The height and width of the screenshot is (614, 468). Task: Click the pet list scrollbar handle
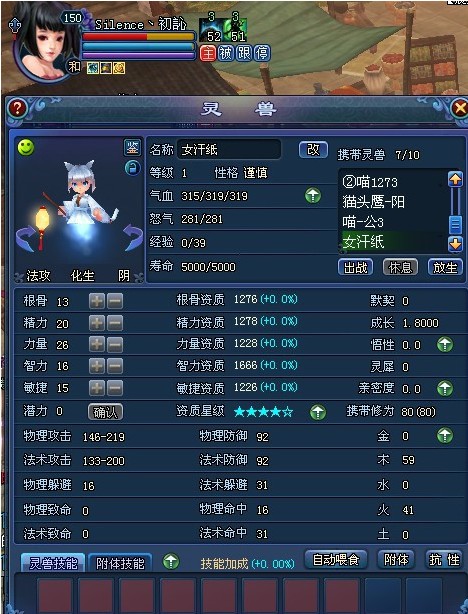(x=455, y=224)
